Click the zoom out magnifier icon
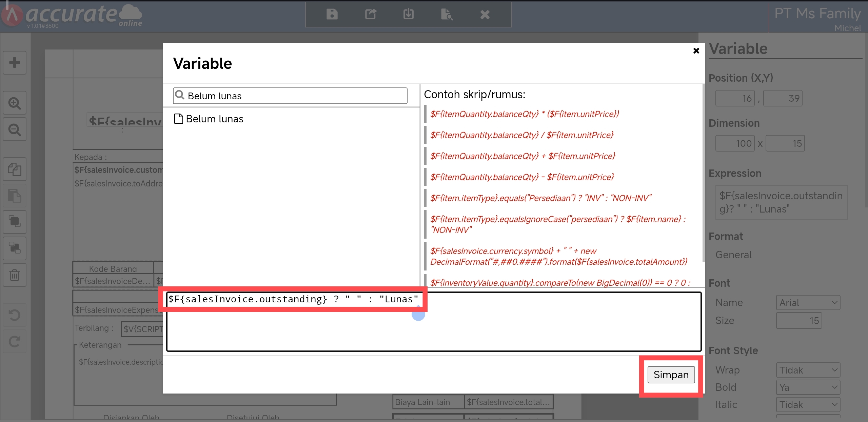Screen dimensions: 868x422 coord(15,129)
